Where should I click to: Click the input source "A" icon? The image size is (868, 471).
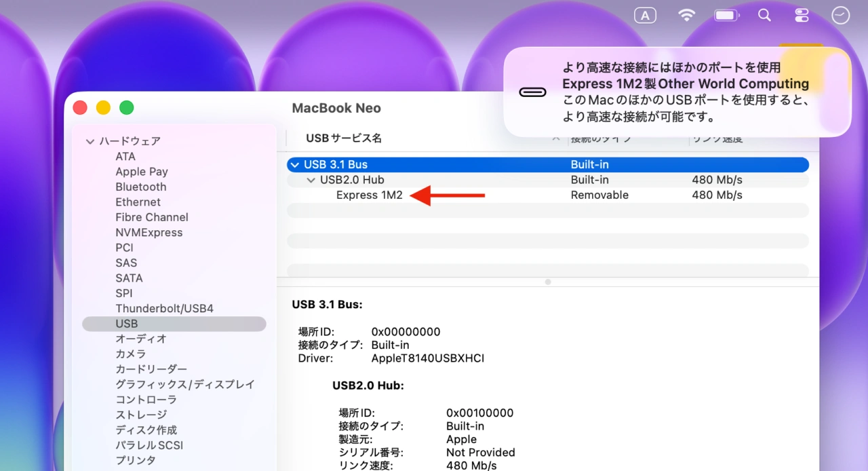[x=645, y=15]
